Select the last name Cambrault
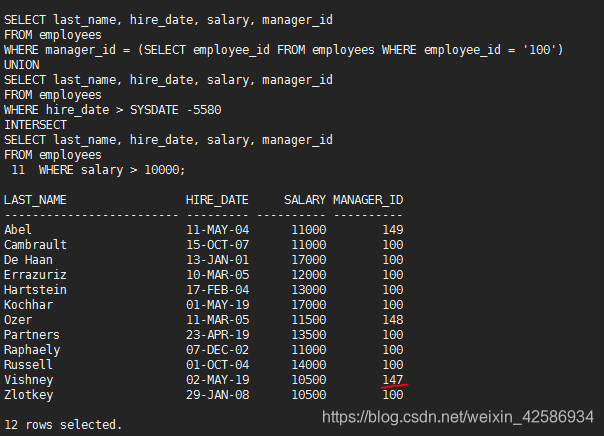The height and width of the screenshot is (436, 604). coord(35,245)
